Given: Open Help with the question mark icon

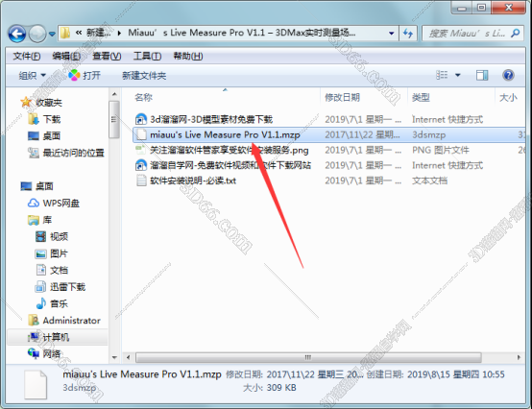Looking at the screenshot, I should (508, 75).
